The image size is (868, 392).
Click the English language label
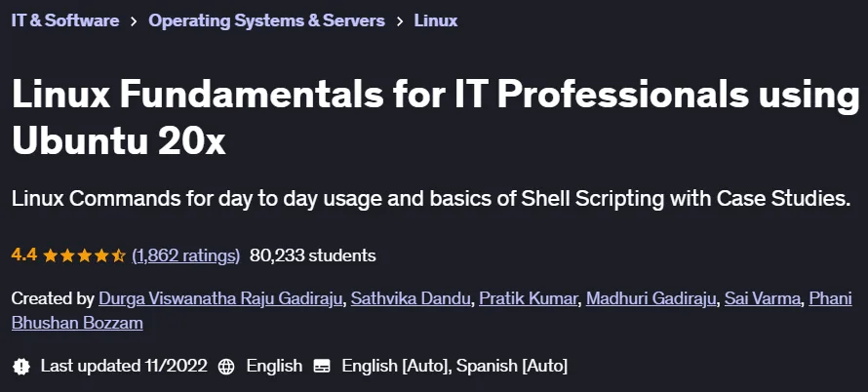tap(275, 366)
